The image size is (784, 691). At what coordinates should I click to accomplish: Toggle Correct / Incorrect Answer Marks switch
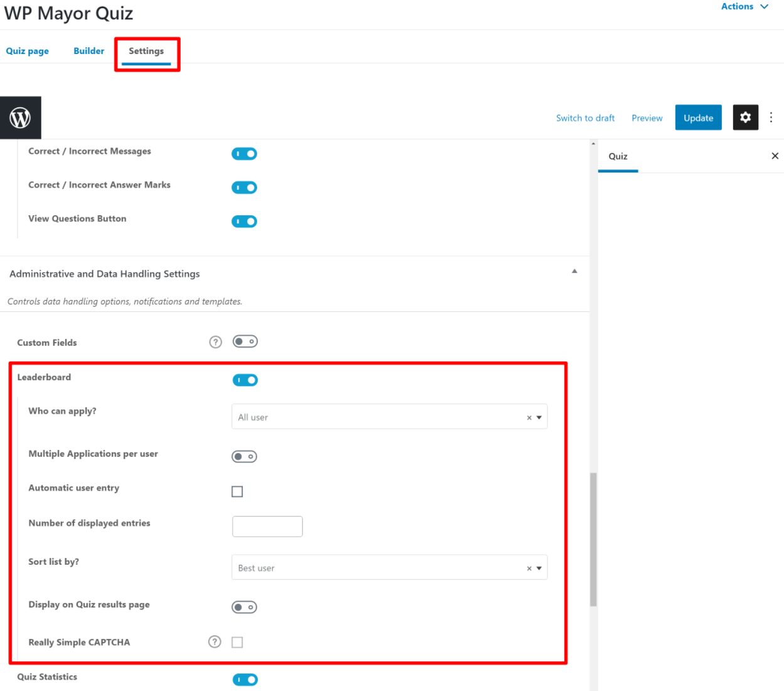[x=245, y=187]
